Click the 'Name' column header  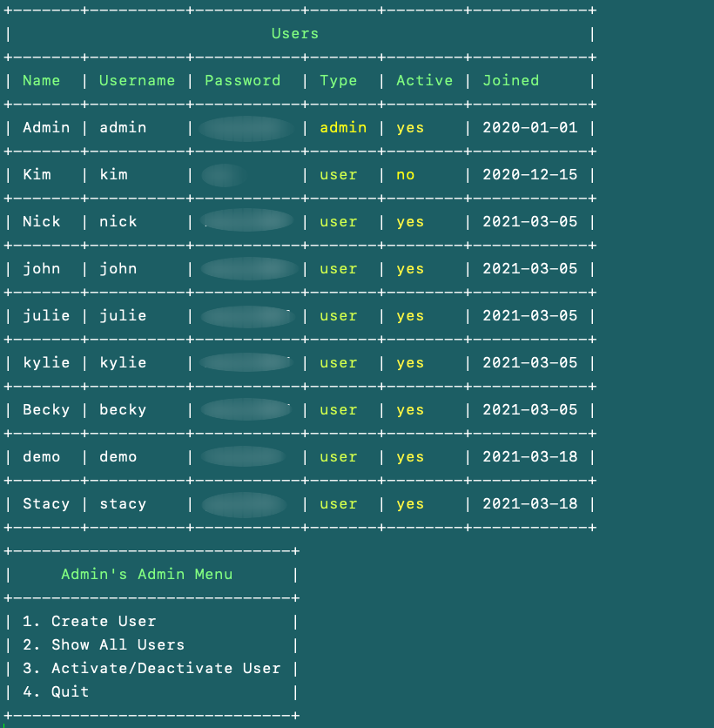coord(42,81)
